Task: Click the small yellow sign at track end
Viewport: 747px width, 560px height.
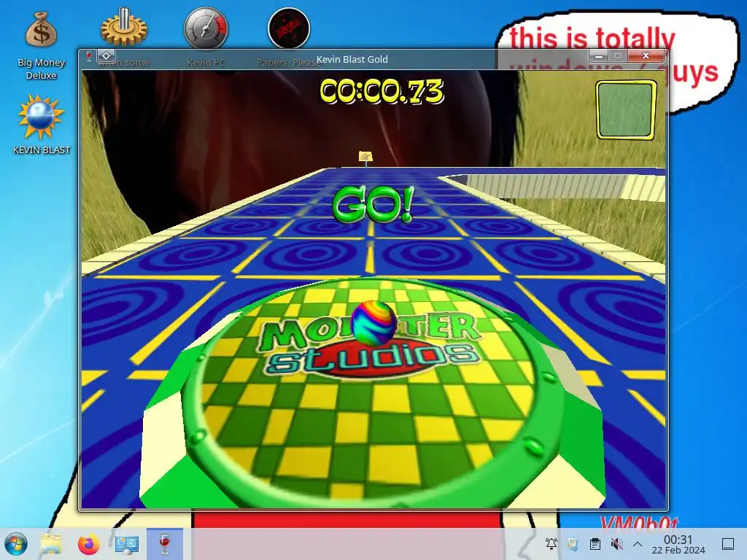Action: click(x=365, y=157)
